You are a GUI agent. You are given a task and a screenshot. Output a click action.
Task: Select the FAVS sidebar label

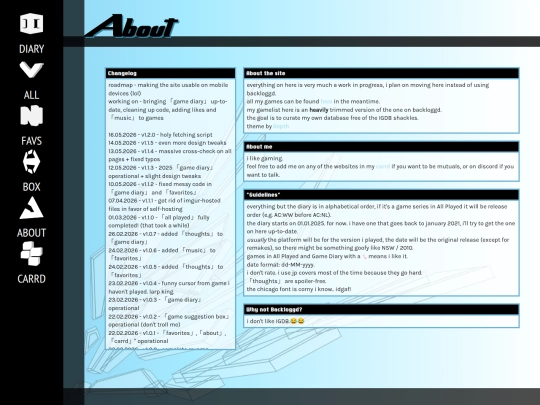click(31, 141)
